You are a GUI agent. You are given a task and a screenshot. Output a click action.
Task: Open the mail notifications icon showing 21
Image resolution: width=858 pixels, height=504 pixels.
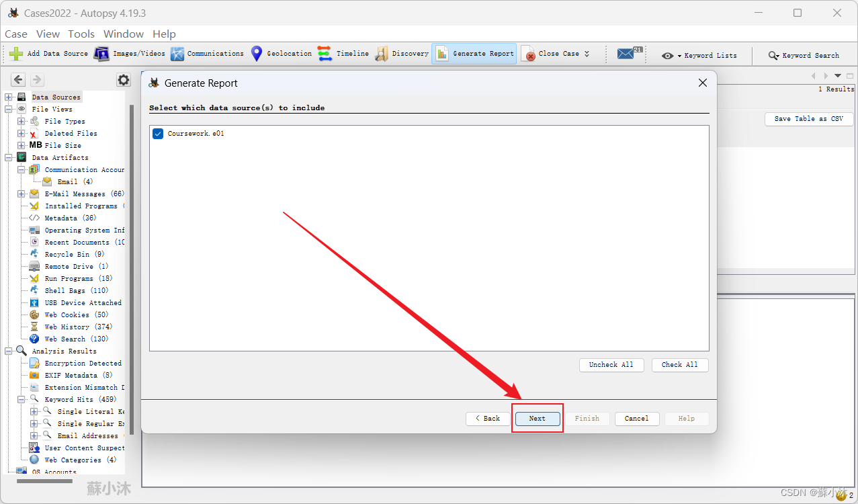(x=630, y=54)
